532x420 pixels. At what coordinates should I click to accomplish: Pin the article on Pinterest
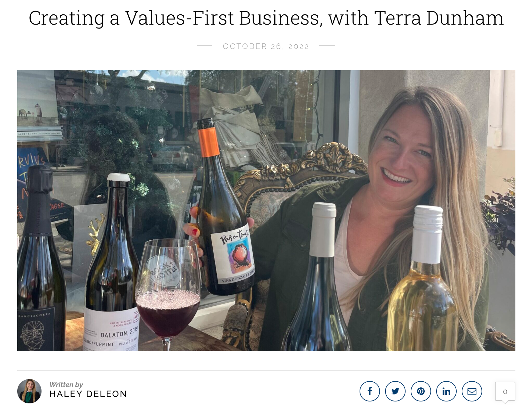point(421,391)
